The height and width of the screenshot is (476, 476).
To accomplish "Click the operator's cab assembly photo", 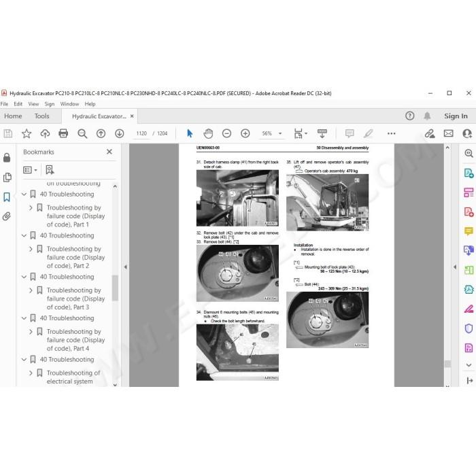I will tap(327, 202).
